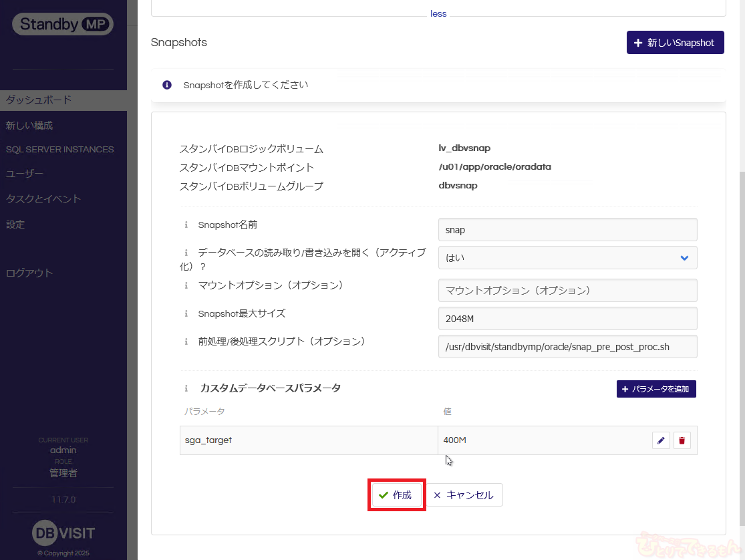Image resolution: width=745 pixels, height=560 pixels.
Task: Collapse the section using the less link
Action: [x=438, y=13]
